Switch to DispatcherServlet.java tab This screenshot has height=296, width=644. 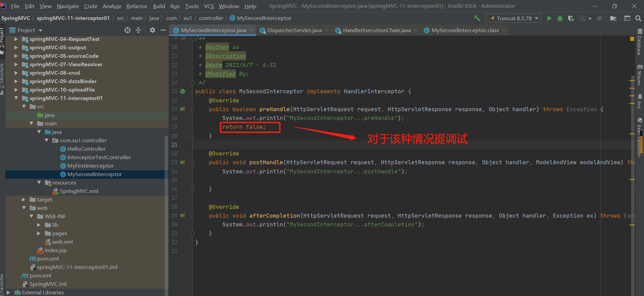[295, 30]
